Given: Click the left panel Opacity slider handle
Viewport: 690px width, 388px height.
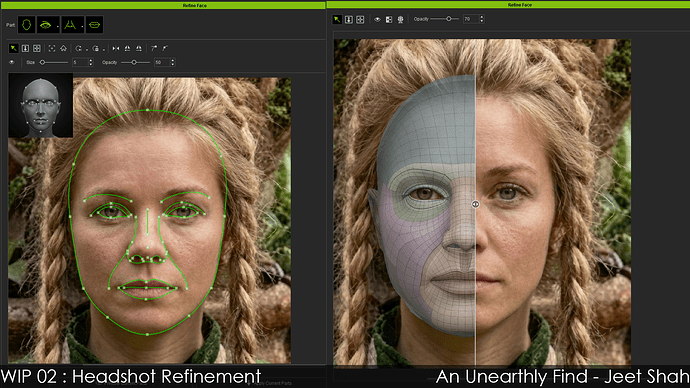Looking at the screenshot, I should [134, 62].
